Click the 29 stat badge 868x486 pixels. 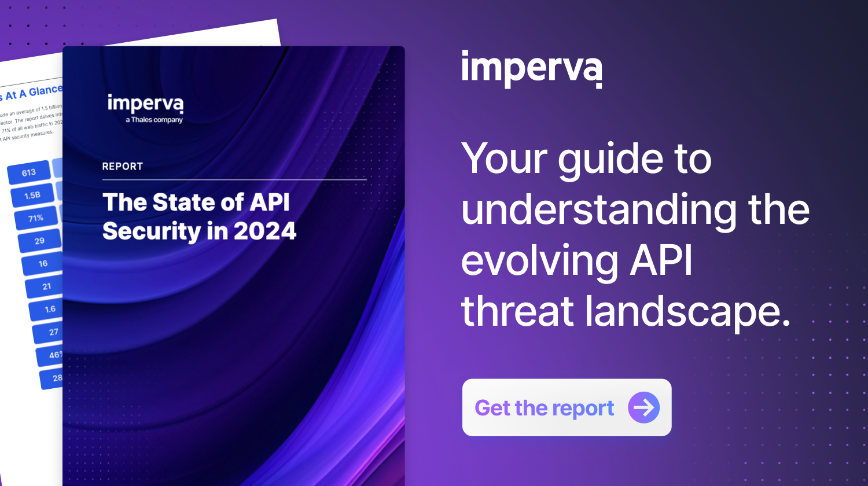39,241
